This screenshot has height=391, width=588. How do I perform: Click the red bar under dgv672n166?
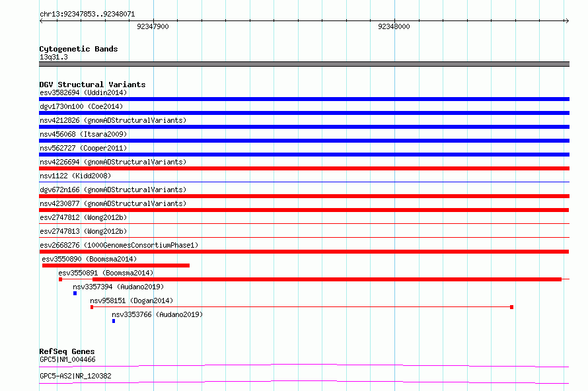(304, 196)
